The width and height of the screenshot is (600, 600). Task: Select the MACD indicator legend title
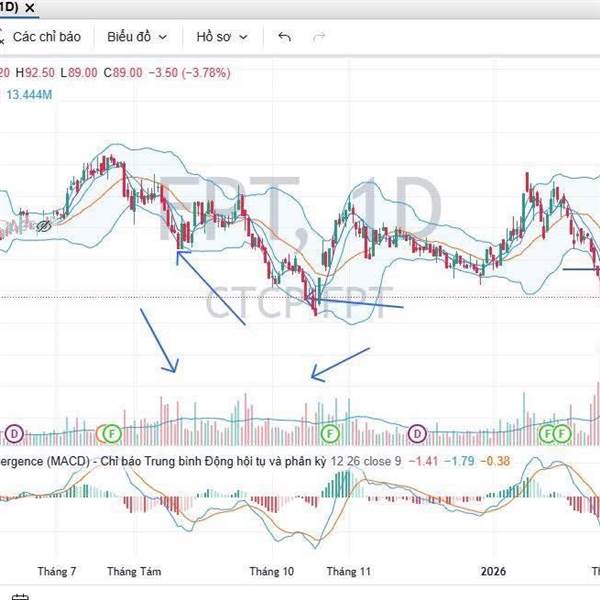coord(163,461)
